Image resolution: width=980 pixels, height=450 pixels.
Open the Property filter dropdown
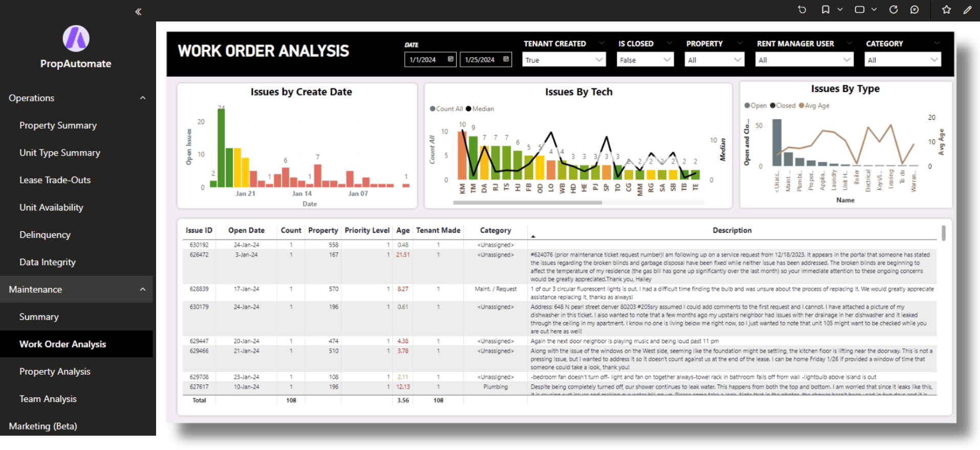click(714, 60)
